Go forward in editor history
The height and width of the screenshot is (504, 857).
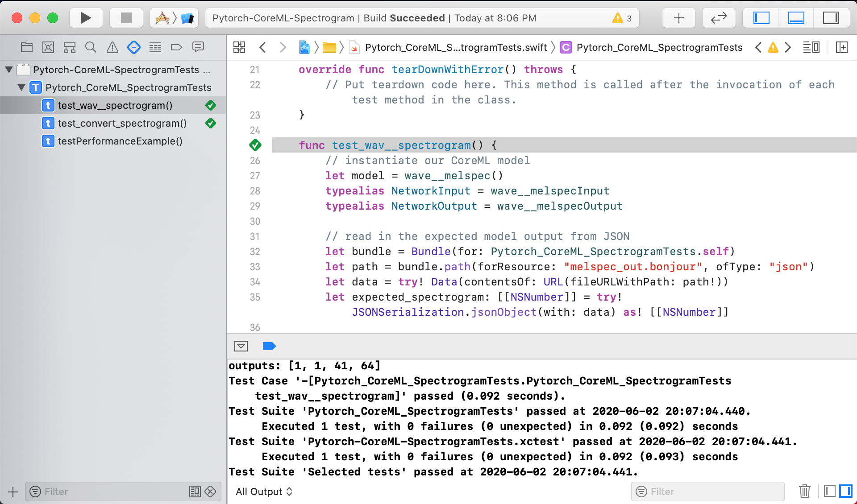tap(283, 47)
